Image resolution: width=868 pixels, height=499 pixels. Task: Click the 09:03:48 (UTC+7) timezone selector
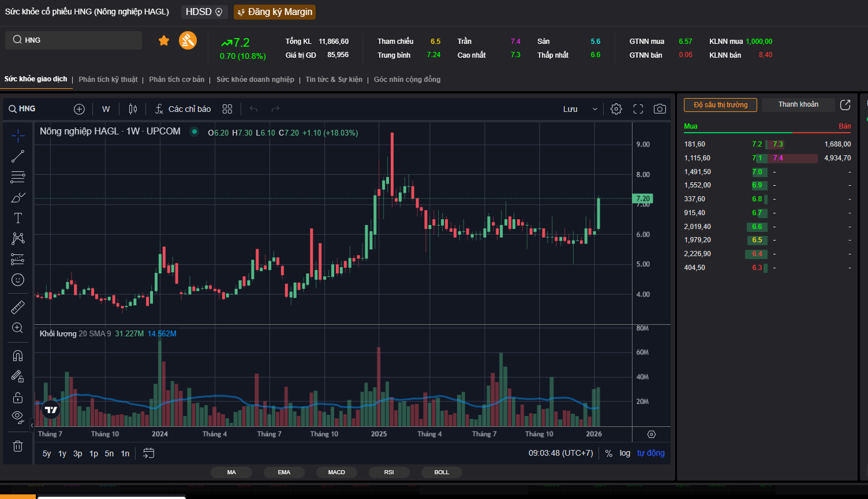tap(561, 453)
